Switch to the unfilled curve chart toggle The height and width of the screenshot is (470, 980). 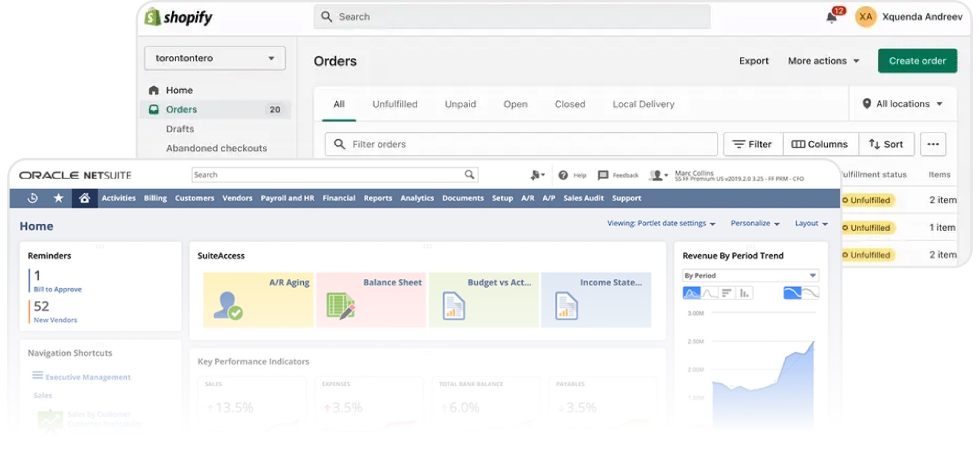click(810, 293)
